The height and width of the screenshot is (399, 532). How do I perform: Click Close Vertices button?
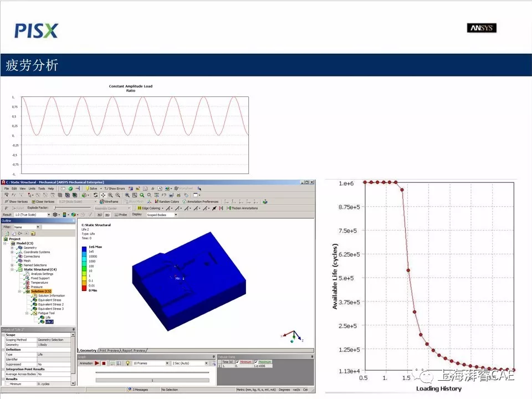43,202
